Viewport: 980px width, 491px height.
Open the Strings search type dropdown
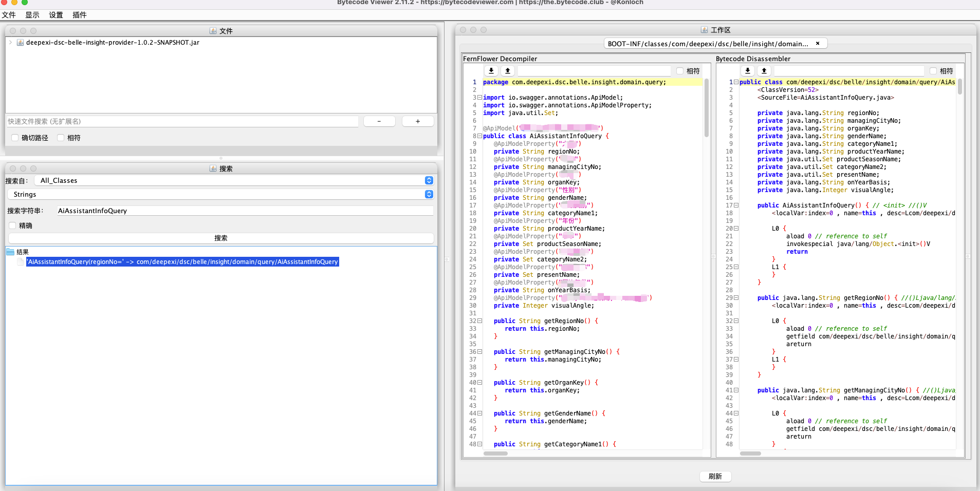221,194
